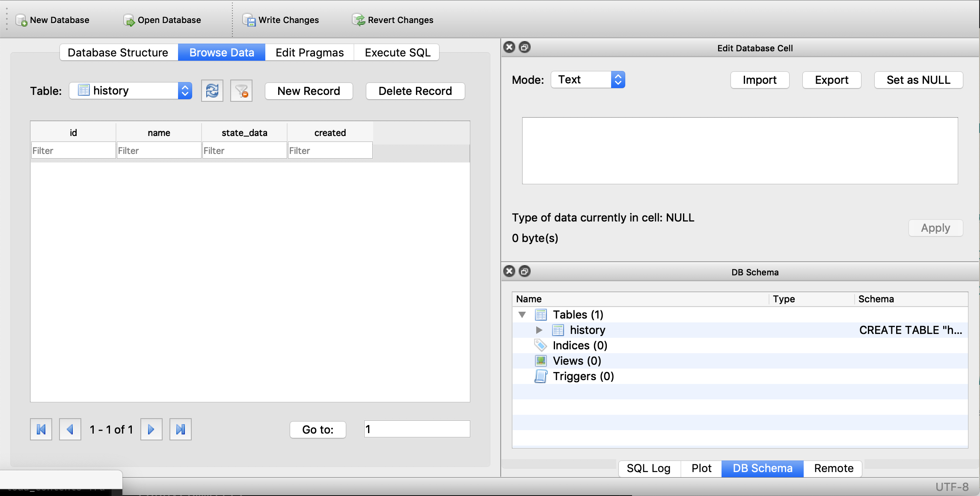Click the Export button

coord(832,80)
